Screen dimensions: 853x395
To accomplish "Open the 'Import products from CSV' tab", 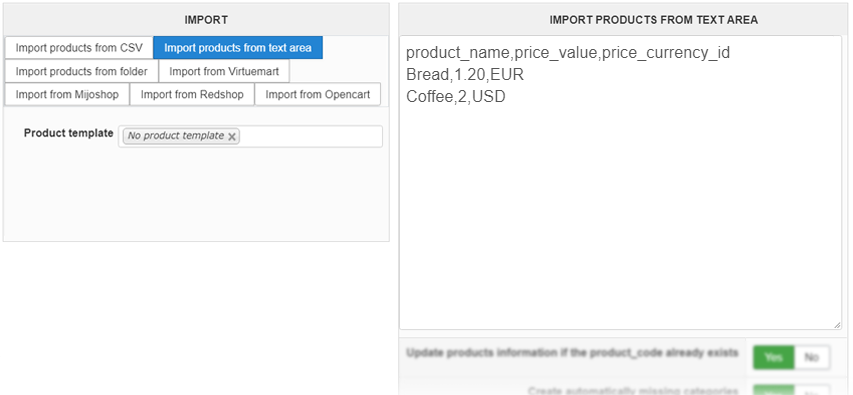I will (79, 48).
